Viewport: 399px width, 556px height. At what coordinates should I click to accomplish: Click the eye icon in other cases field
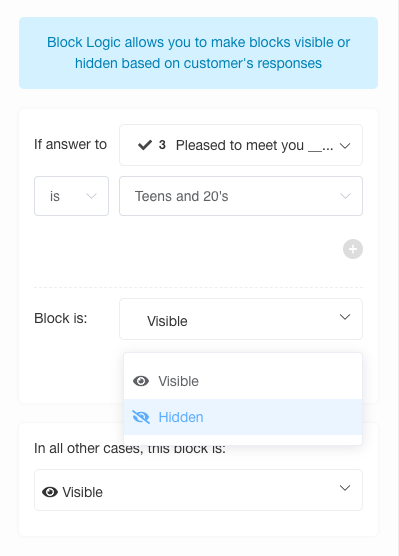pos(50,492)
